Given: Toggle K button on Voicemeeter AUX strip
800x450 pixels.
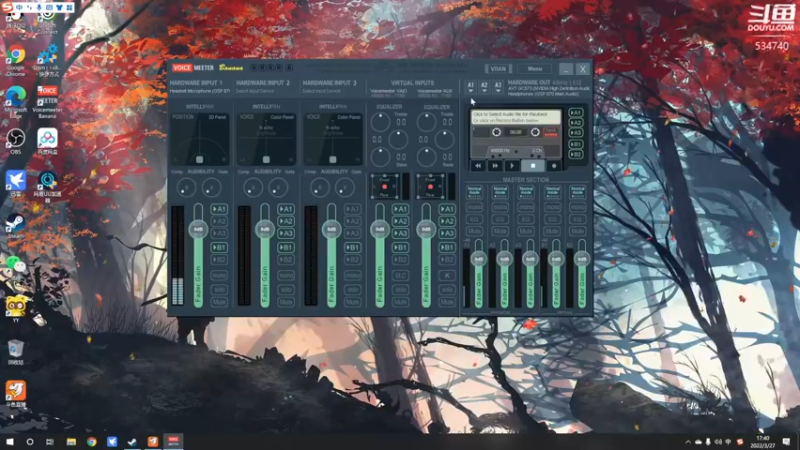Looking at the screenshot, I should click(447, 276).
